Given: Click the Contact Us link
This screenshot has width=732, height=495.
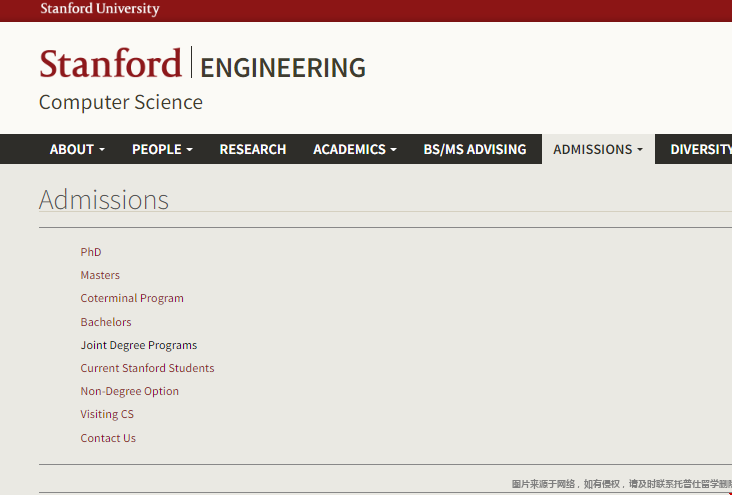Looking at the screenshot, I should [x=108, y=438].
